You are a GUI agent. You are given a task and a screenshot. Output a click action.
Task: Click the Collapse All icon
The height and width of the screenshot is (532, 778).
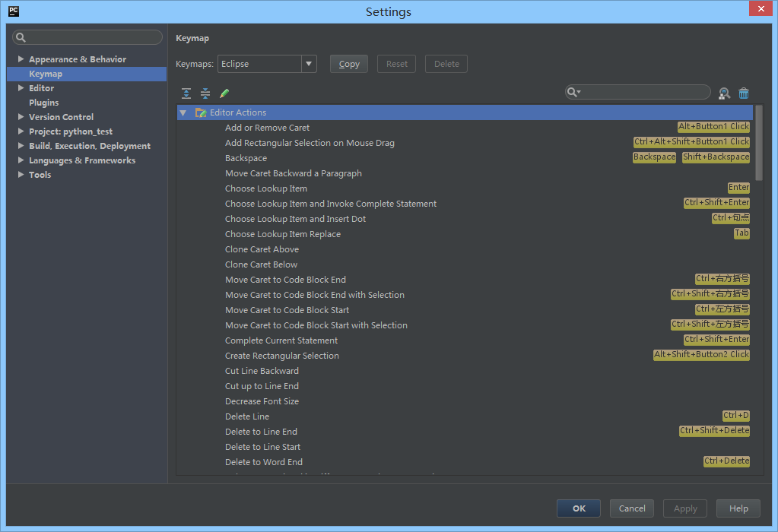[x=205, y=93]
